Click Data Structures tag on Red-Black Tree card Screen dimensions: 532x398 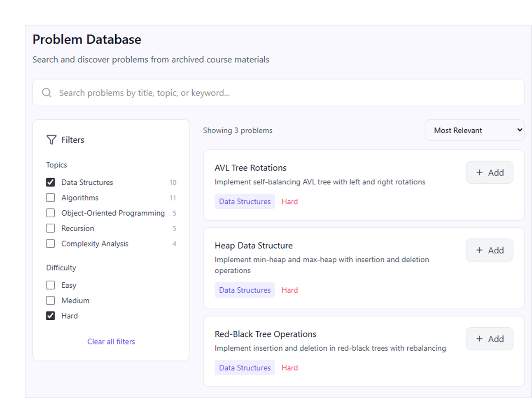[245, 368]
